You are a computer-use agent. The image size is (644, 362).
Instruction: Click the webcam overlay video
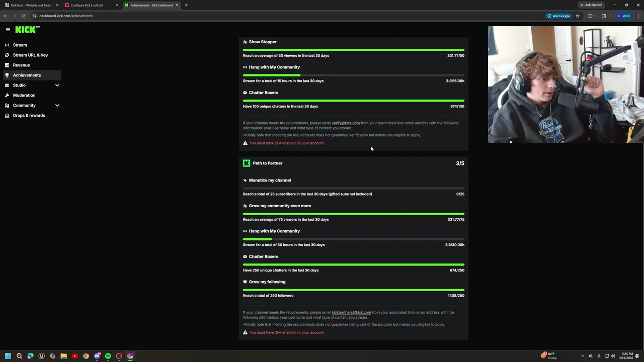(x=565, y=84)
